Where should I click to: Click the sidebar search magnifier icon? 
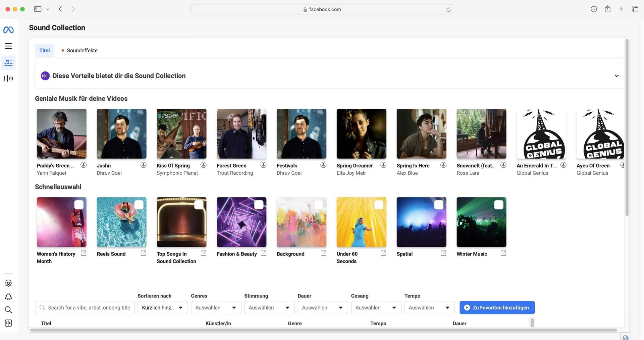click(8, 310)
